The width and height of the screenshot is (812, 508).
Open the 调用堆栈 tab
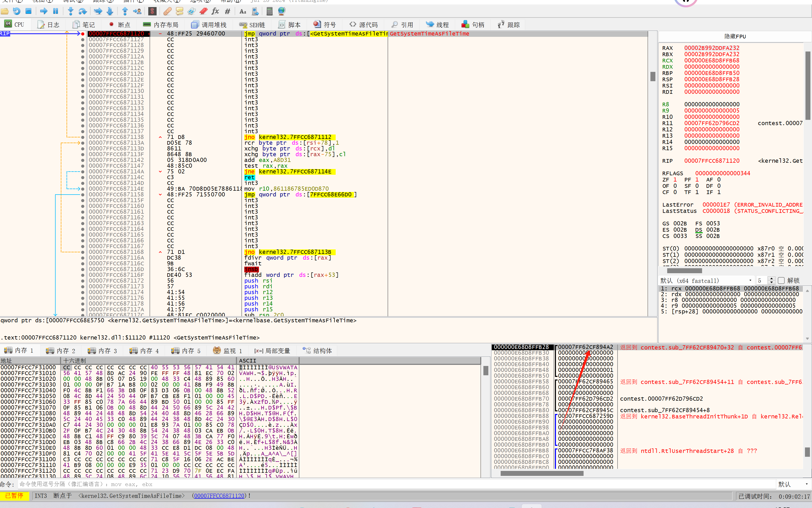(209, 25)
